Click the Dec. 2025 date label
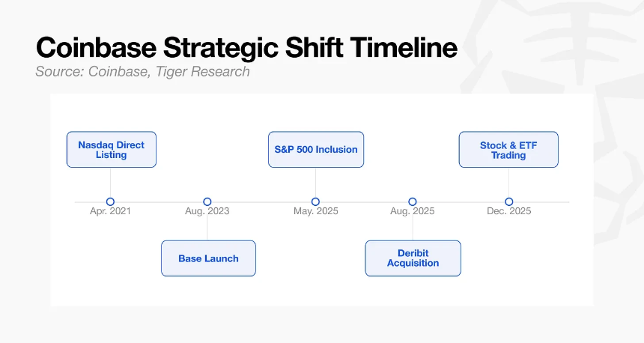This screenshot has width=644, height=343. [509, 211]
